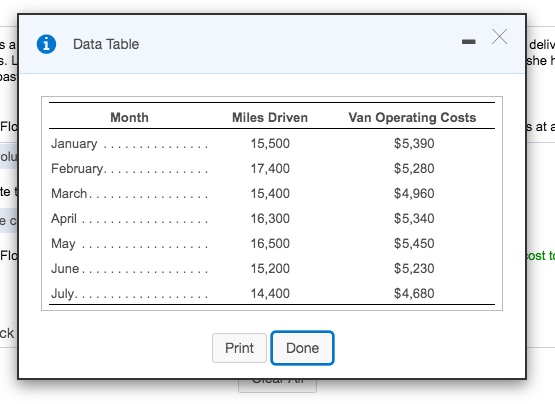Click the Done button
This screenshot has width=555, height=404.
coord(302,348)
